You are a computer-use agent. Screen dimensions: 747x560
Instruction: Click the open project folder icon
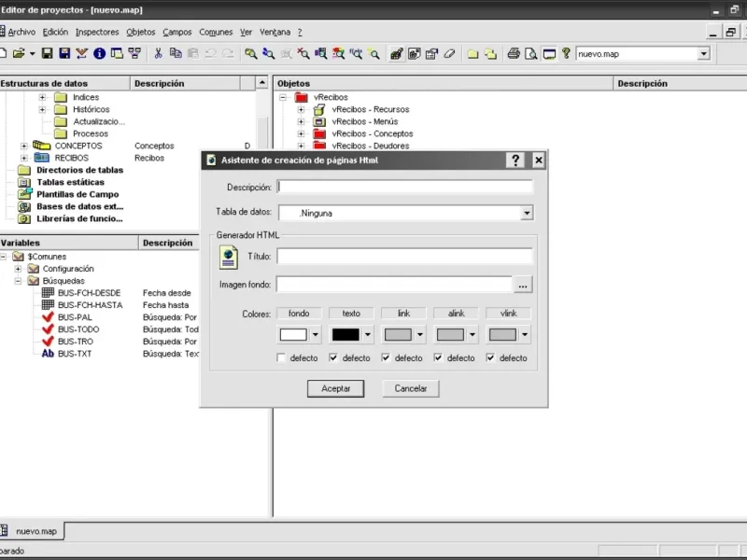(19, 53)
